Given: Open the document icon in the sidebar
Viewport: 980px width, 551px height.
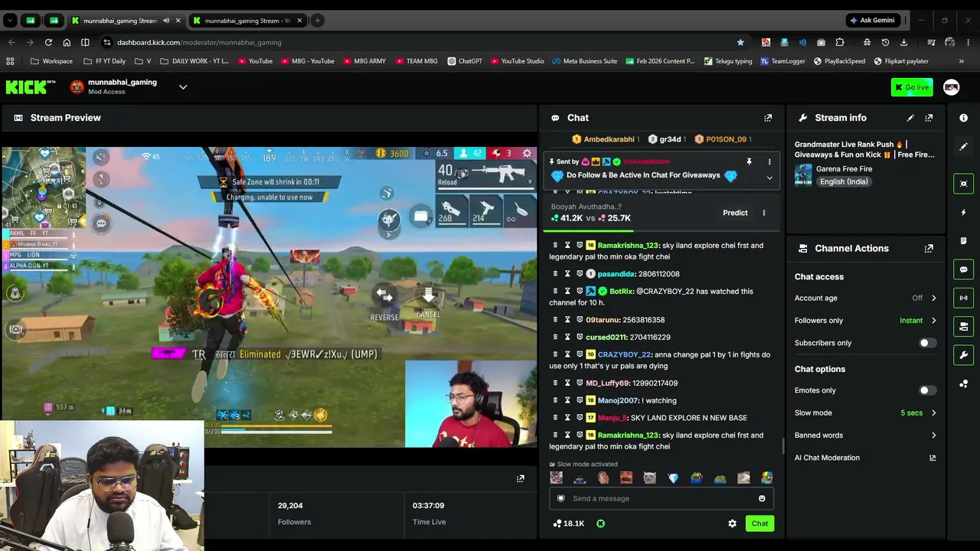Looking at the screenshot, I should tap(963, 241).
